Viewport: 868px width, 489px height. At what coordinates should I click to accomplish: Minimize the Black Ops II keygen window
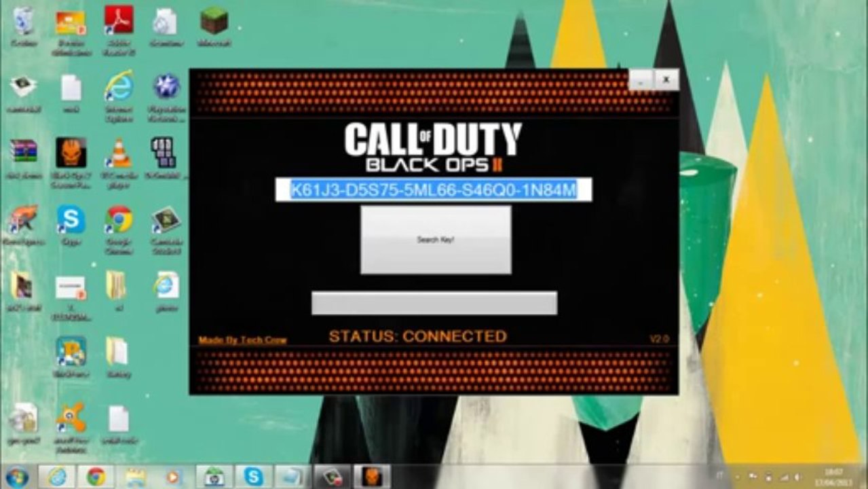pos(641,80)
